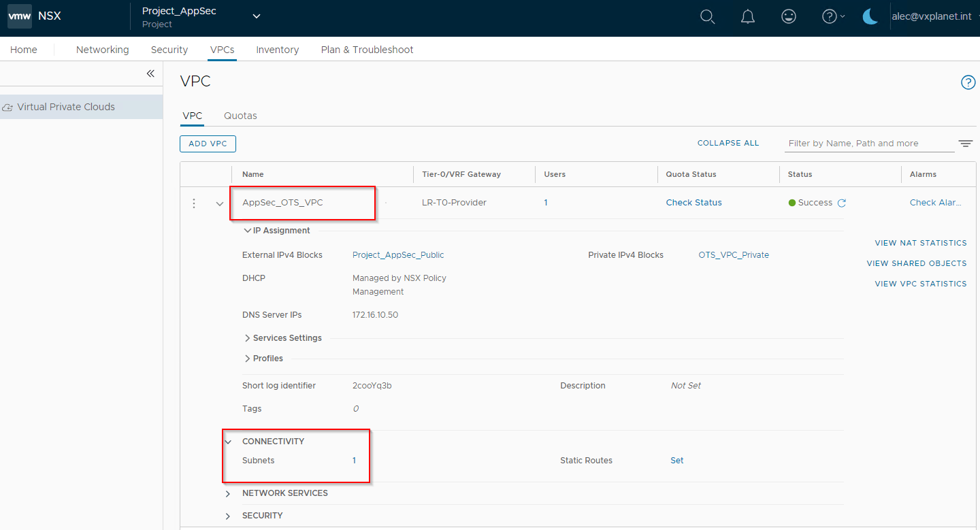Viewport: 980px width, 530px height.
Task: Open the Project_AppSec_Public block link
Action: 398,255
